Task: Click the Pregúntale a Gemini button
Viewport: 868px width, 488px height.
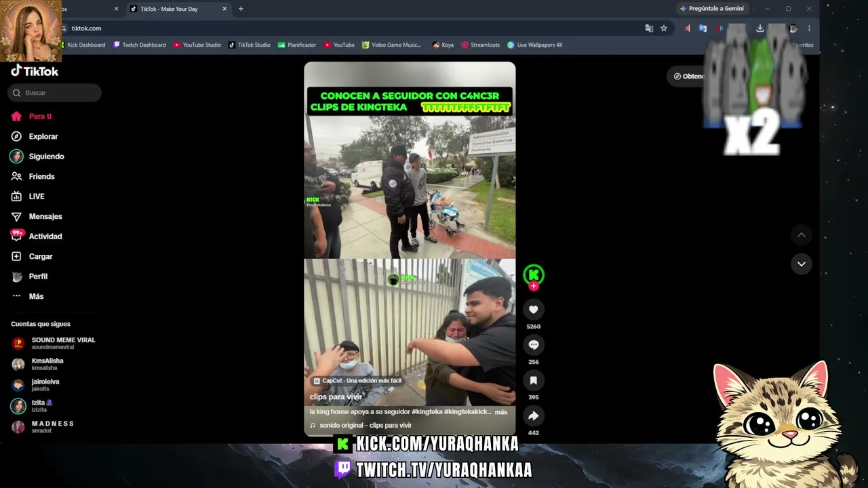Action: 712,9
